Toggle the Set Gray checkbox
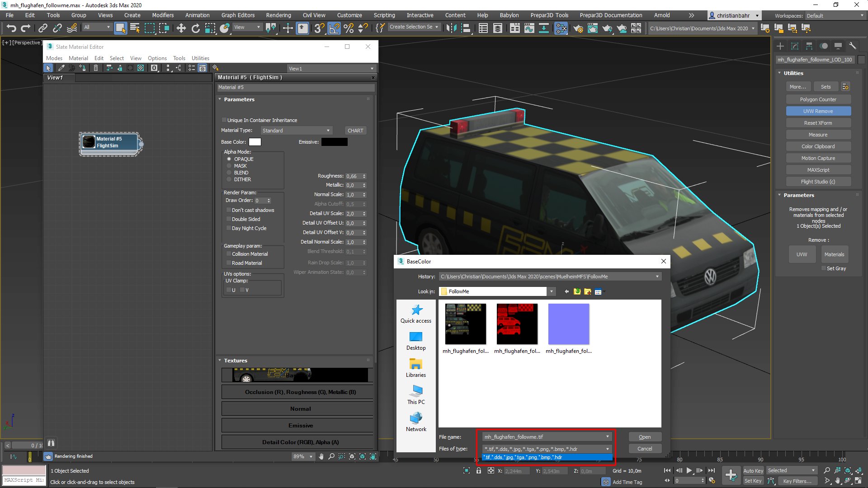 tap(824, 268)
